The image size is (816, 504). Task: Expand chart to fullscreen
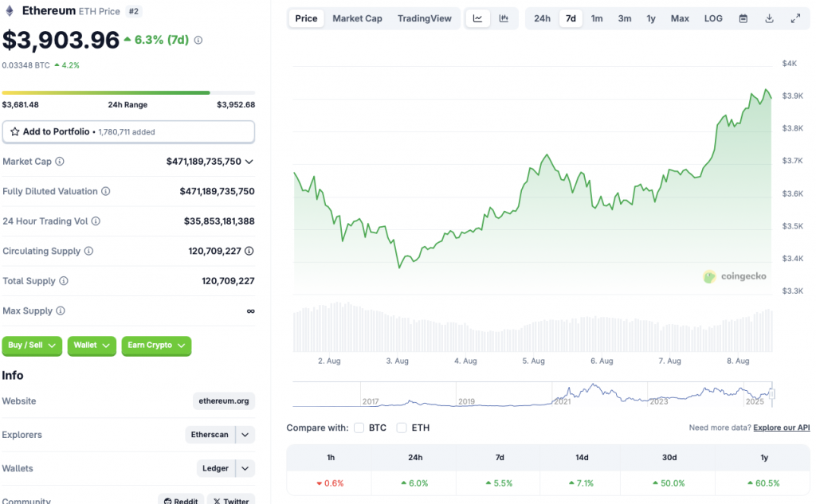coord(795,18)
